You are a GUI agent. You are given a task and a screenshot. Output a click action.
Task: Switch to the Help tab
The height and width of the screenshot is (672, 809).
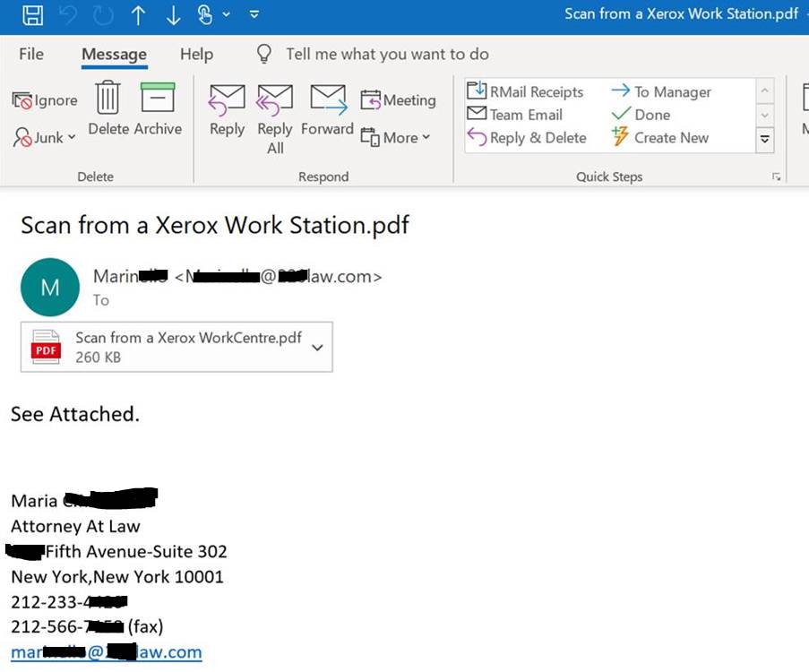point(196,54)
